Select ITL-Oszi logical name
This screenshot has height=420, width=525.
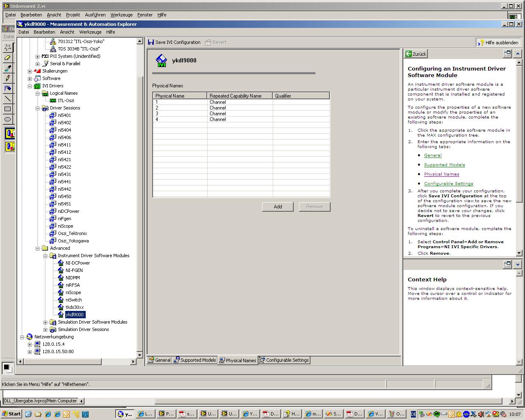(66, 100)
